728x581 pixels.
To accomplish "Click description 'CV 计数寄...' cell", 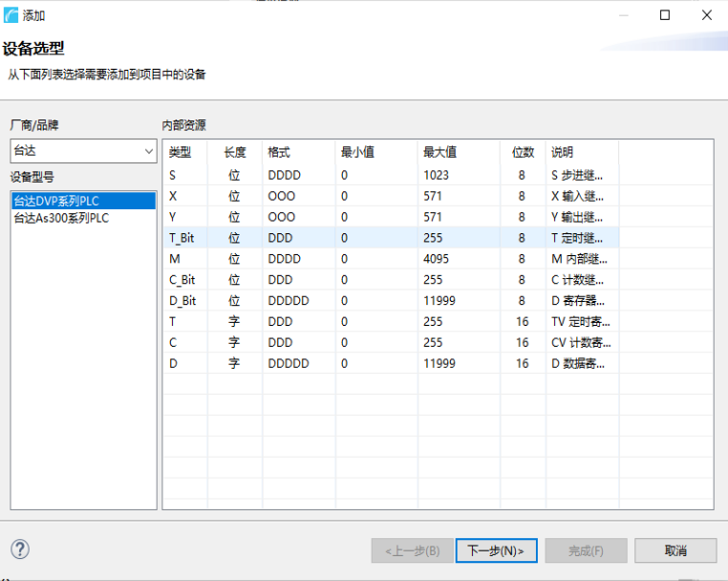I will 581,342.
